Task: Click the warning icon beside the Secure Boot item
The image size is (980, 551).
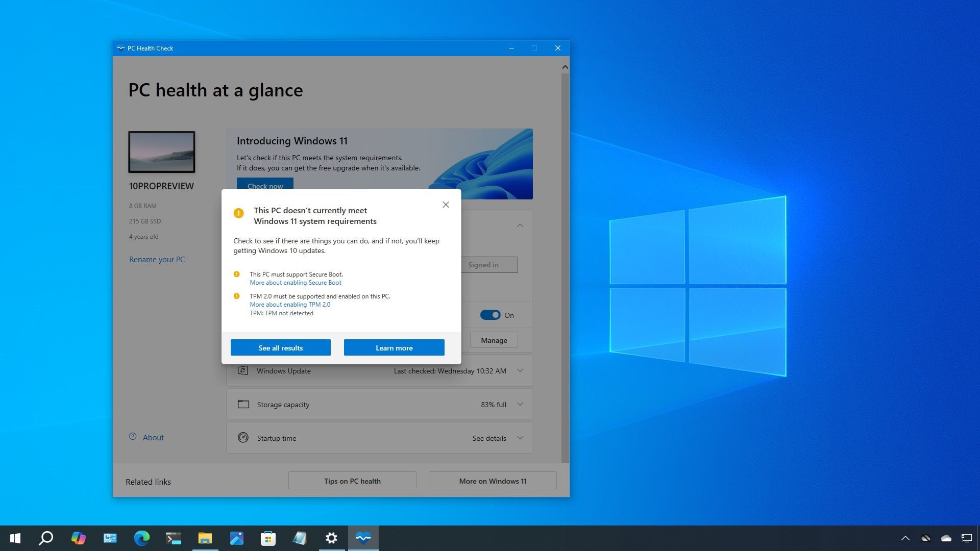Action: 236,274
